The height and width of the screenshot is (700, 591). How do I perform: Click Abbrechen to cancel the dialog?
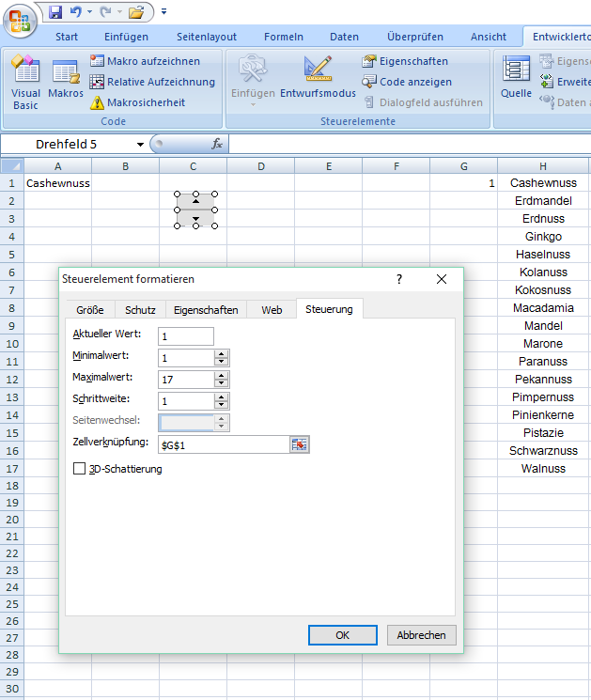[x=422, y=635]
